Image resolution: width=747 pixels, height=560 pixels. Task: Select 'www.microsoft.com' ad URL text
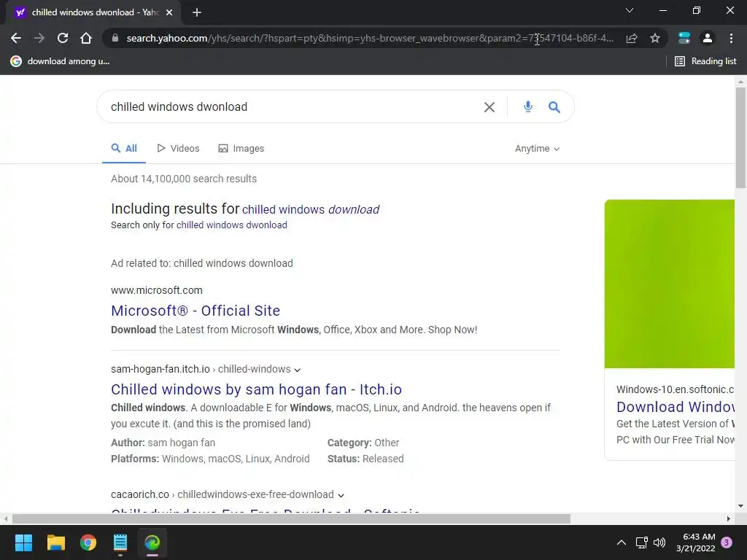click(x=157, y=290)
